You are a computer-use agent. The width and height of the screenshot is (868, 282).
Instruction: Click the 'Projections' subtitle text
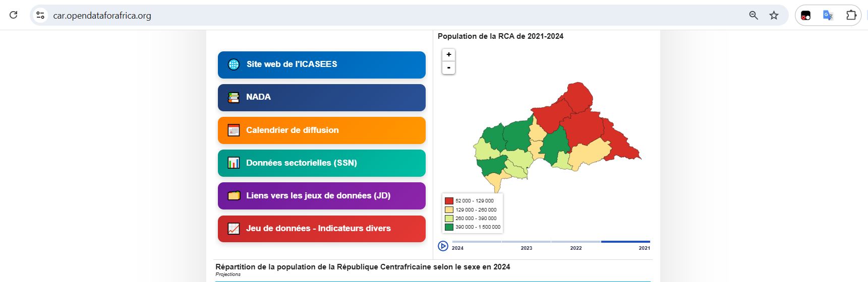tap(228, 274)
